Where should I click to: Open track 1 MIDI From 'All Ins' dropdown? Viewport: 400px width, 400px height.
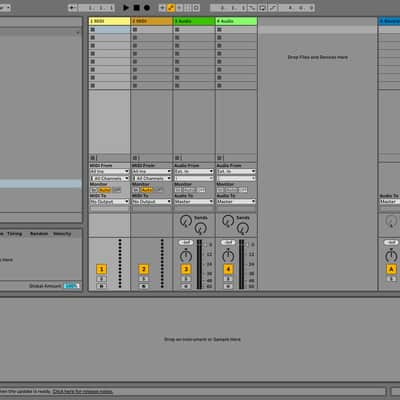109,171
